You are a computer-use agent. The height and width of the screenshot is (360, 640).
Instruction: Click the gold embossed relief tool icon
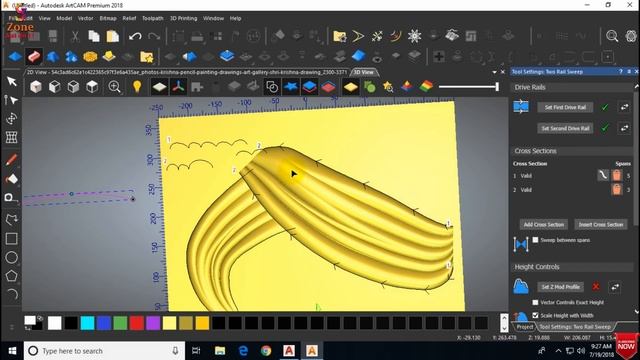coord(90,56)
